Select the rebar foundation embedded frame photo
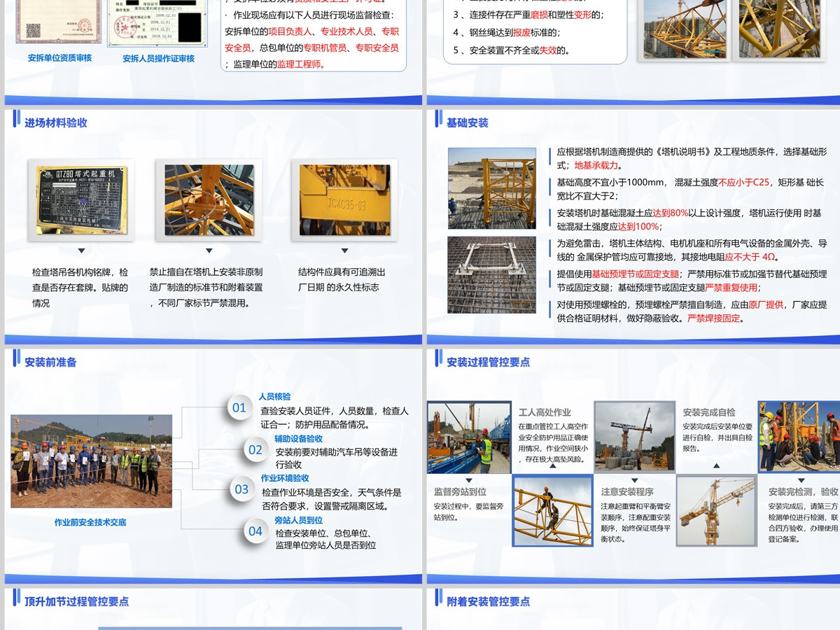This screenshot has width=840, height=630. pyautogui.click(x=492, y=274)
